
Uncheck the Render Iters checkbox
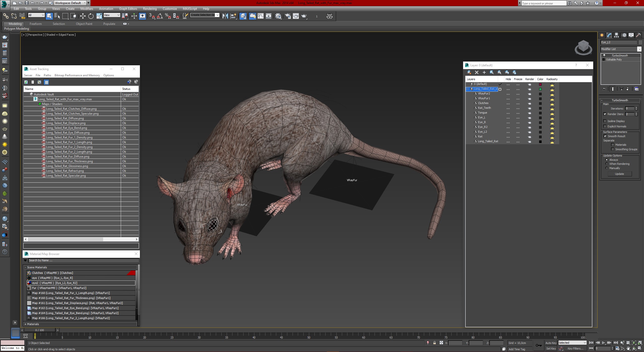click(x=605, y=114)
